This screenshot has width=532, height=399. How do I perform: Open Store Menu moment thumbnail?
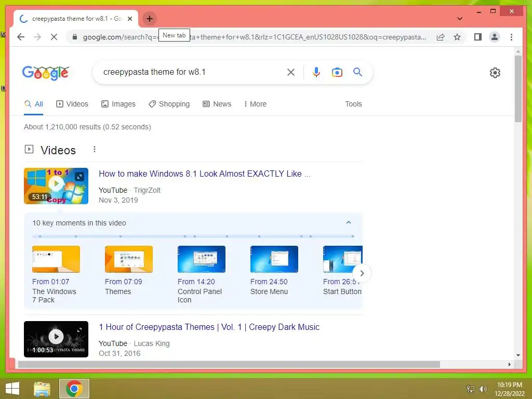274,259
